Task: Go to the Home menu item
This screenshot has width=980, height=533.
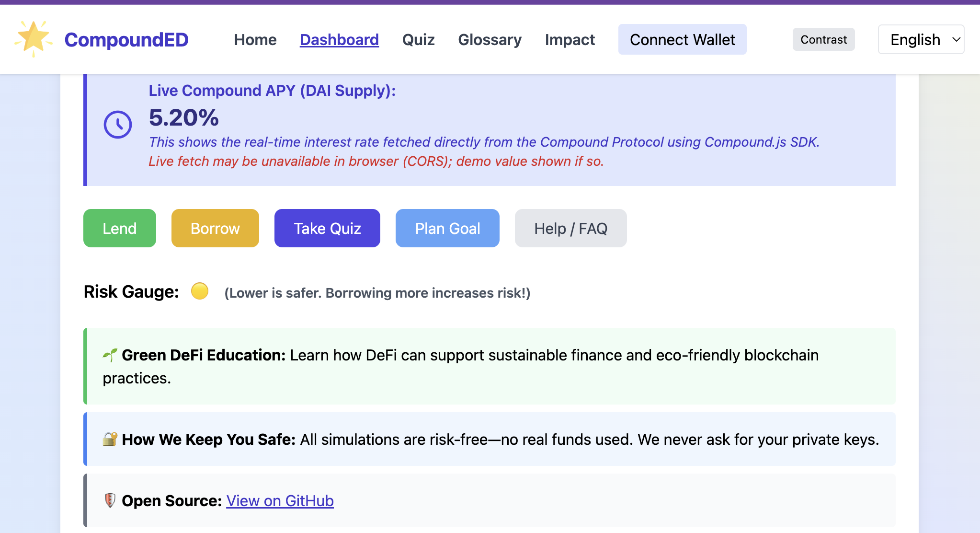Action: pos(255,39)
